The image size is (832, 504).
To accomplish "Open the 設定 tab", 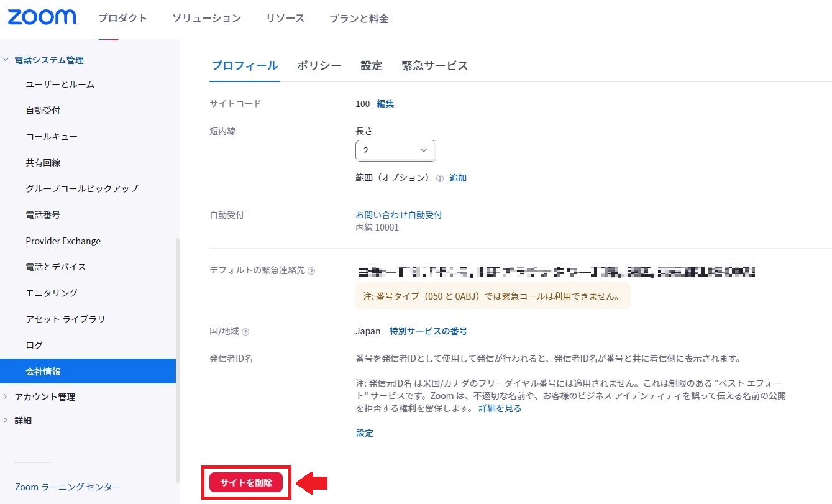I will [372, 66].
